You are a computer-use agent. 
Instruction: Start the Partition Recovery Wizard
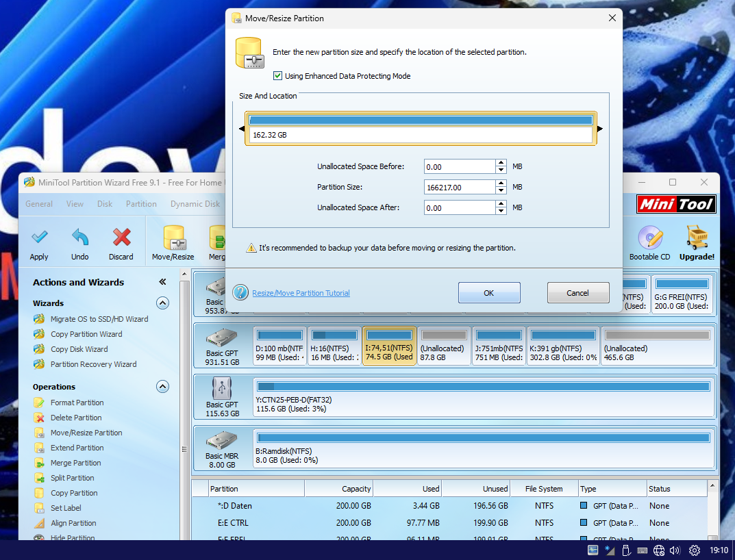point(94,364)
